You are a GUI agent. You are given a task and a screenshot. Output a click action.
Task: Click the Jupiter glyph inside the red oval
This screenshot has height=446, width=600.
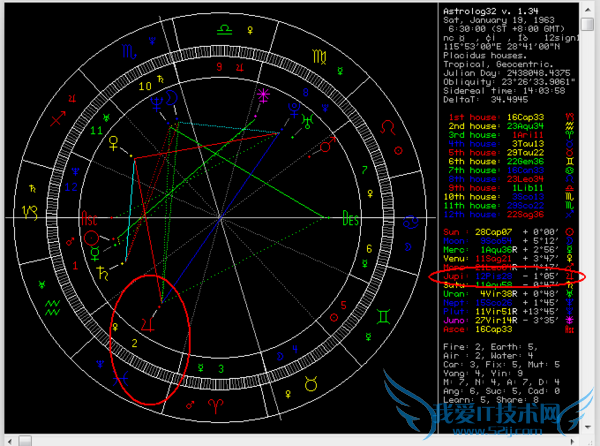pos(146,324)
